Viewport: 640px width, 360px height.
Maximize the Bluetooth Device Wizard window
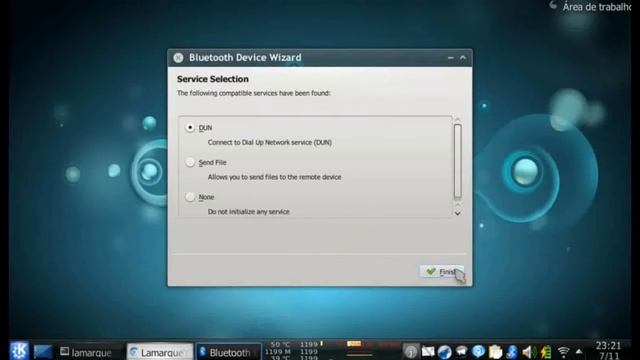[463, 58]
